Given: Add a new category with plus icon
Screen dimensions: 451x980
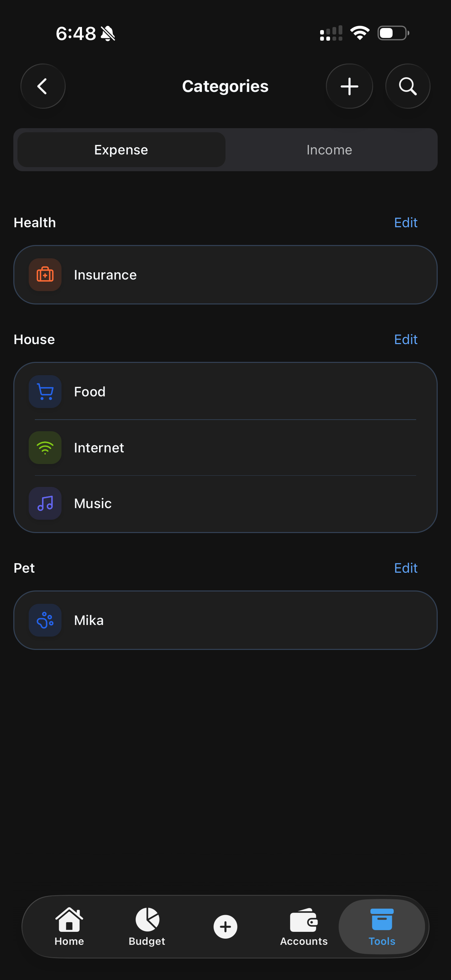Looking at the screenshot, I should [x=349, y=86].
